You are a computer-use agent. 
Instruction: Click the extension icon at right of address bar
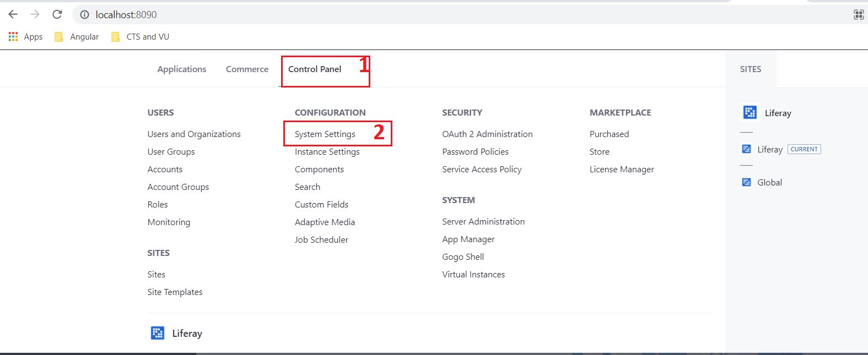click(x=858, y=15)
